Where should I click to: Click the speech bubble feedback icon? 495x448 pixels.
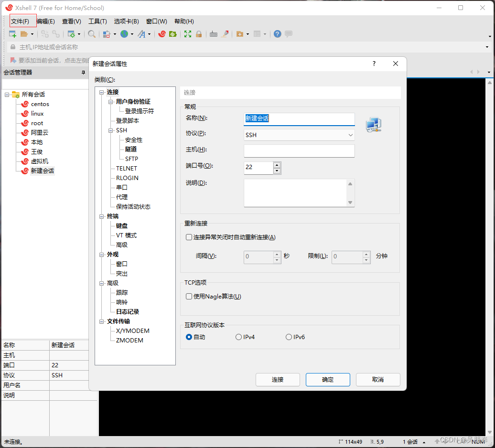(x=289, y=34)
